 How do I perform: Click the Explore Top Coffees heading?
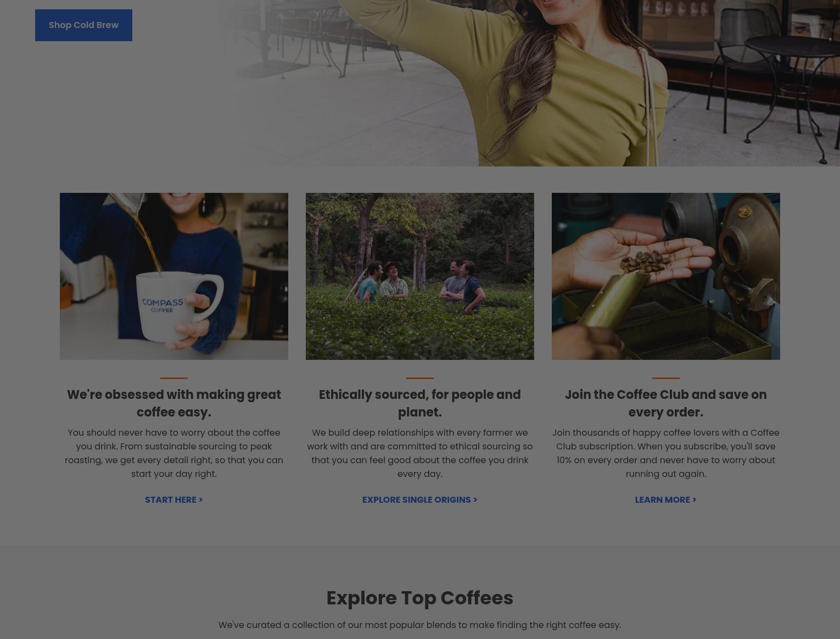pyautogui.click(x=420, y=598)
